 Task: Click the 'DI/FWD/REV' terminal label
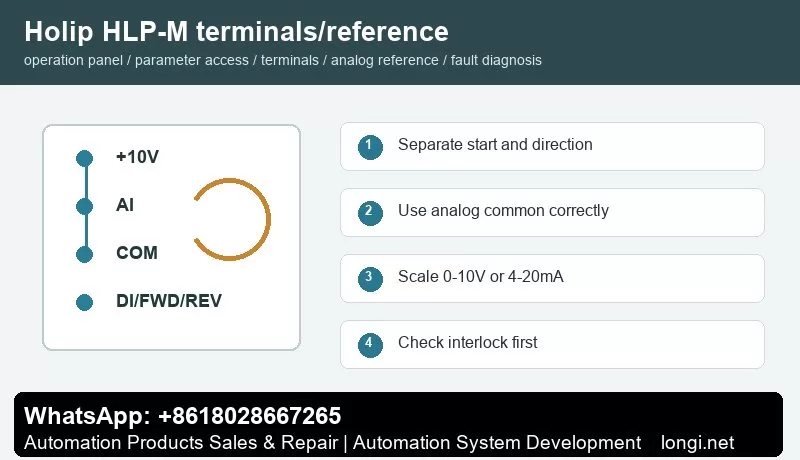click(169, 300)
